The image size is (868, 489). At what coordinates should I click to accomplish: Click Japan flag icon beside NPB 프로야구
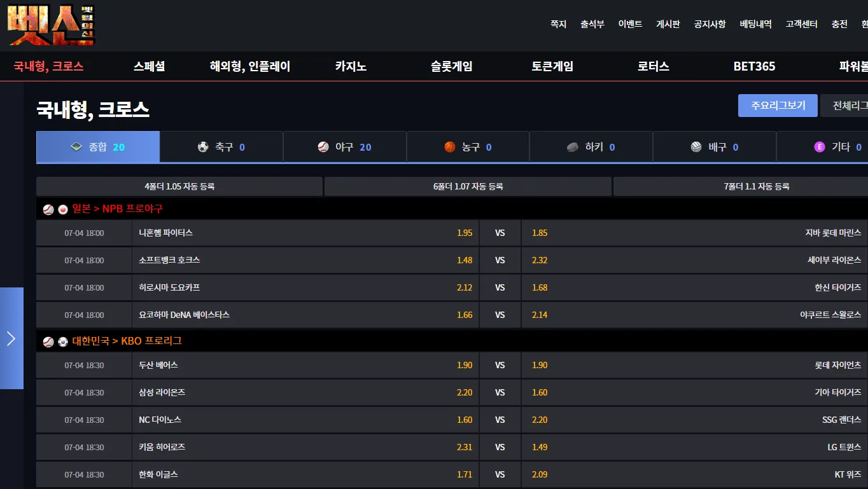(62, 209)
